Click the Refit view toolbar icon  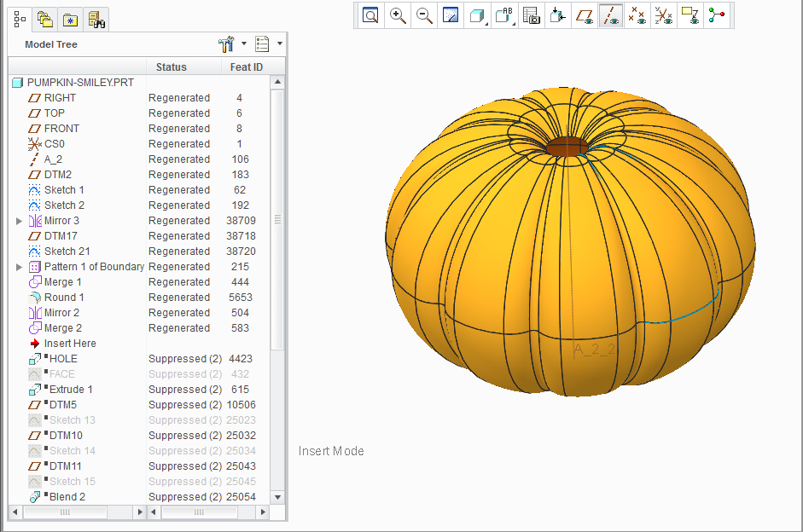coord(370,15)
